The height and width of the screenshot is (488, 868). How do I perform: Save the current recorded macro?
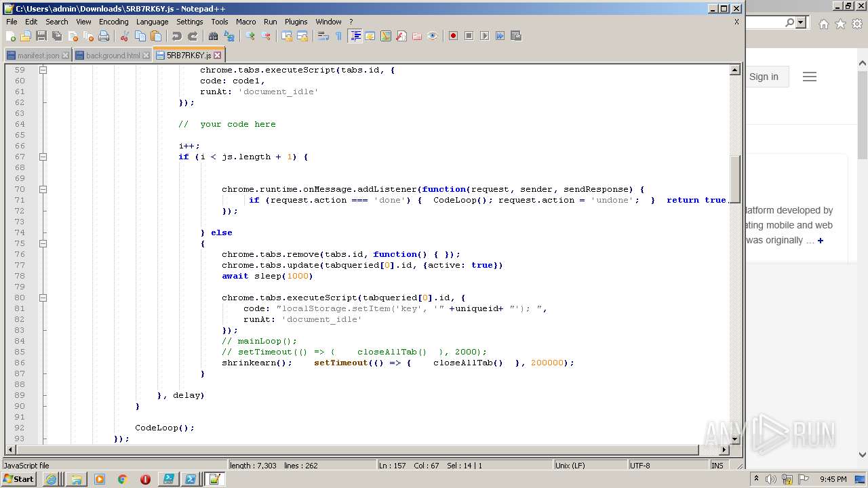click(x=515, y=36)
